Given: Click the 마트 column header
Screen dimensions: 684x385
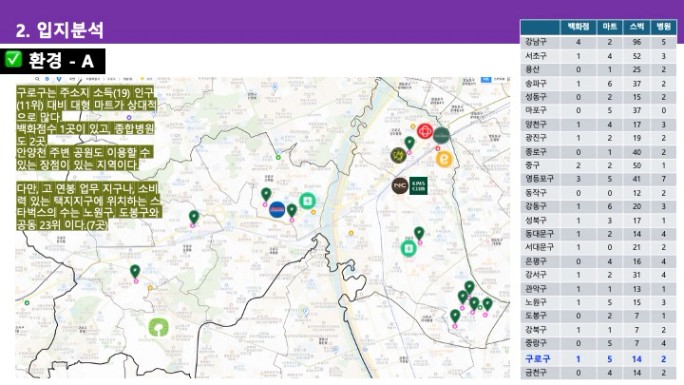Looking at the screenshot, I should [609, 27].
